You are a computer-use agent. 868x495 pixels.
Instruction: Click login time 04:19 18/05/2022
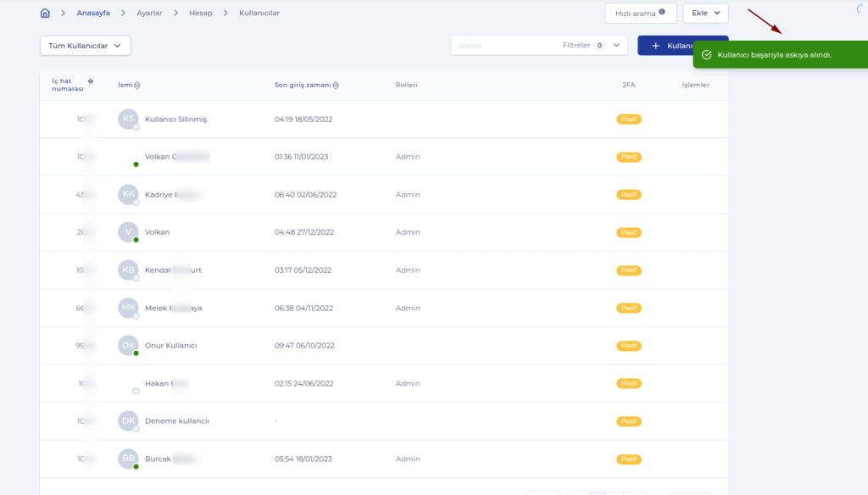click(x=303, y=119)
